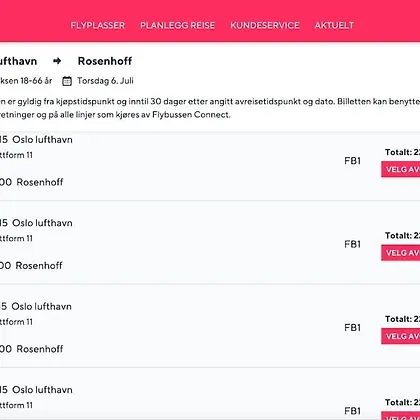Select the first departure's VELG AVGANG button
The height and width of the screenshot is (420, 420).
(x=401, y=169)
